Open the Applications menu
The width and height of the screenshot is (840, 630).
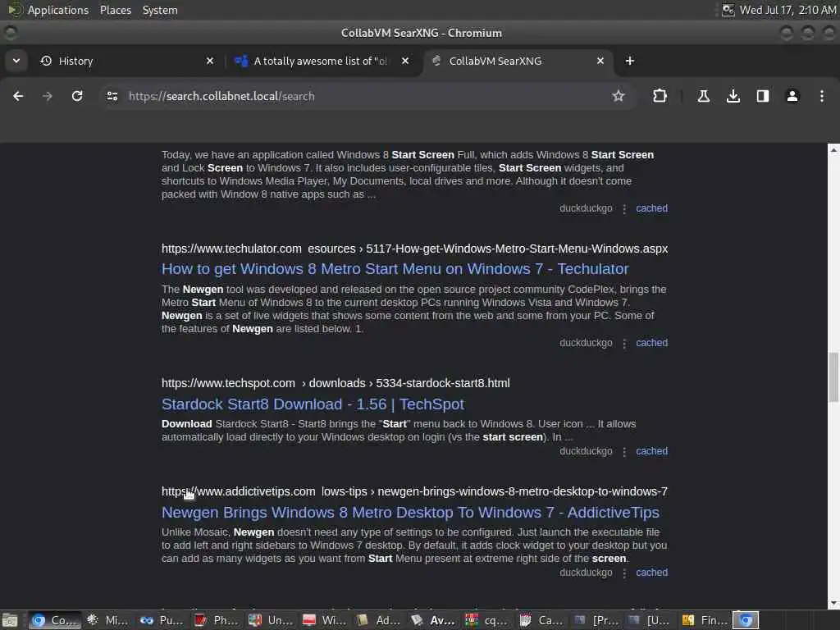pyautogui.click(x=58, y=10)
